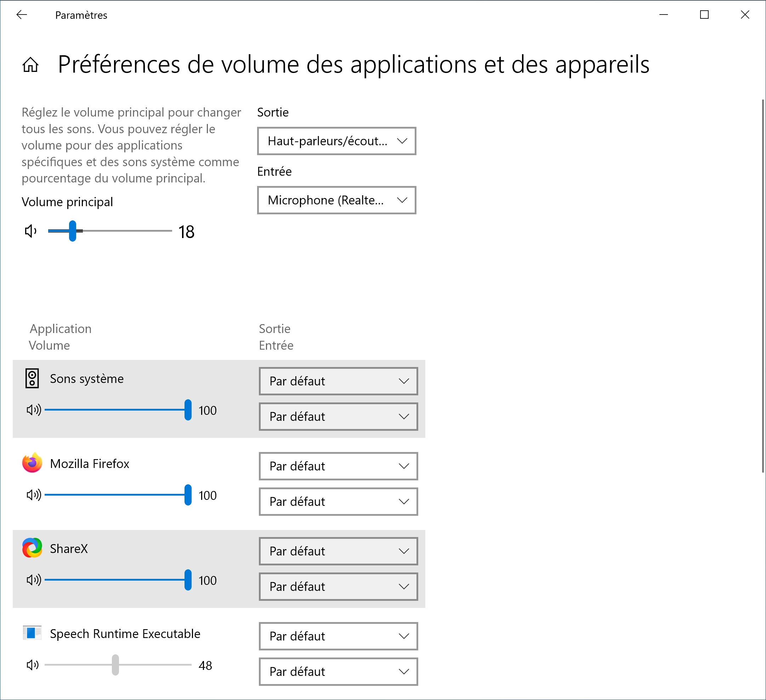Open the Entrée Microphone dropdown
766x700 pixels.
pyautogui.click(x=337, y=200)
